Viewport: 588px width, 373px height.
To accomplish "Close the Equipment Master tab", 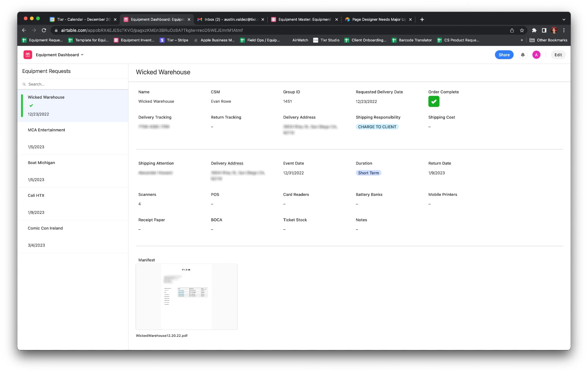I will [x=337, y=19].
